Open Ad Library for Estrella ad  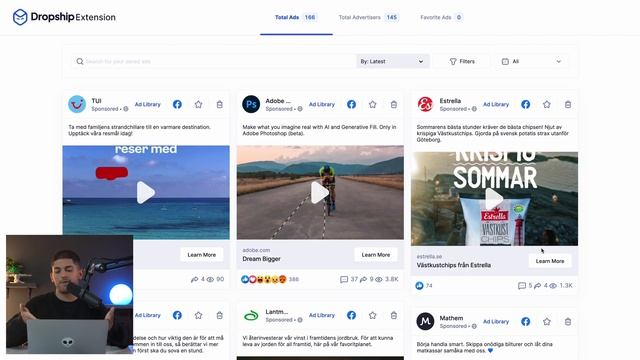click(x=496, y=104)
